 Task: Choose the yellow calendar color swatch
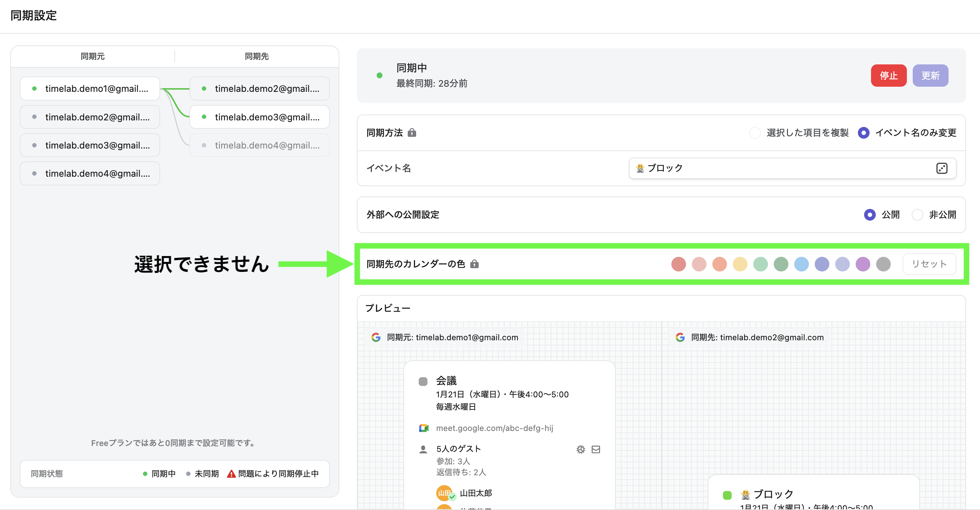click(740, 264)
